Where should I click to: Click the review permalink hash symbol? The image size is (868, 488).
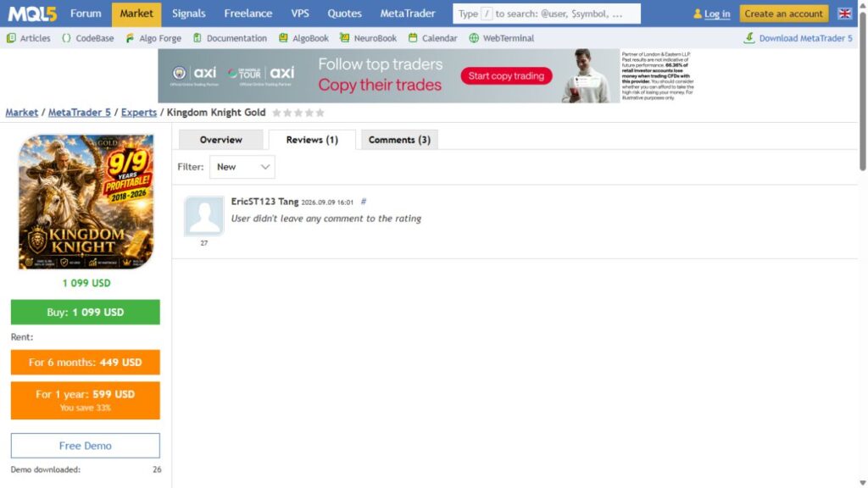tap(364, 202)
